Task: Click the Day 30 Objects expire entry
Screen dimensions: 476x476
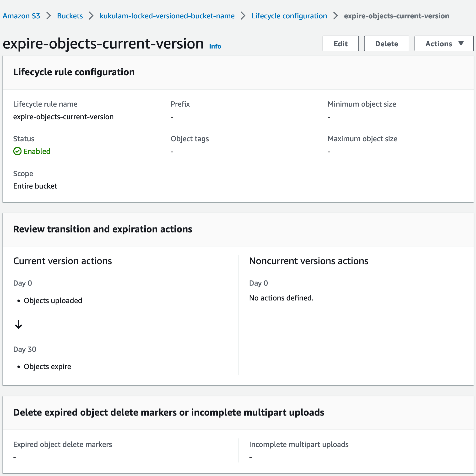Action: (47, 366)
